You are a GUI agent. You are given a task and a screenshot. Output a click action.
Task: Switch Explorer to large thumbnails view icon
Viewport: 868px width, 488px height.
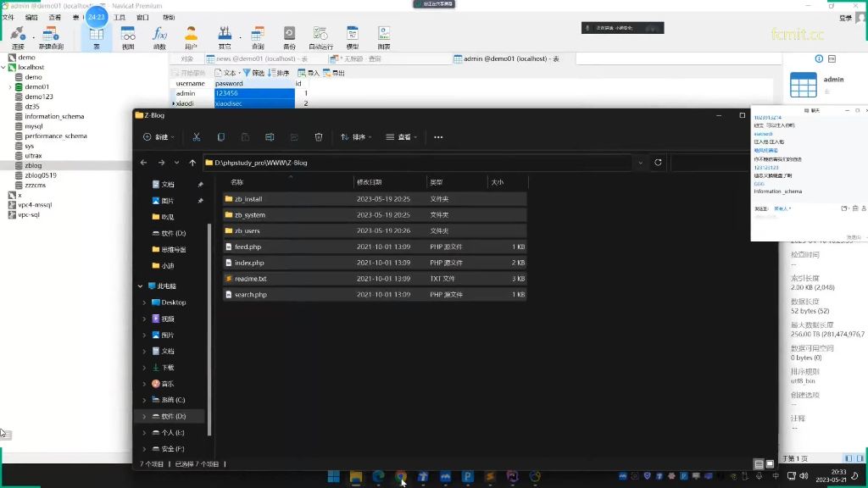point(770,463)
